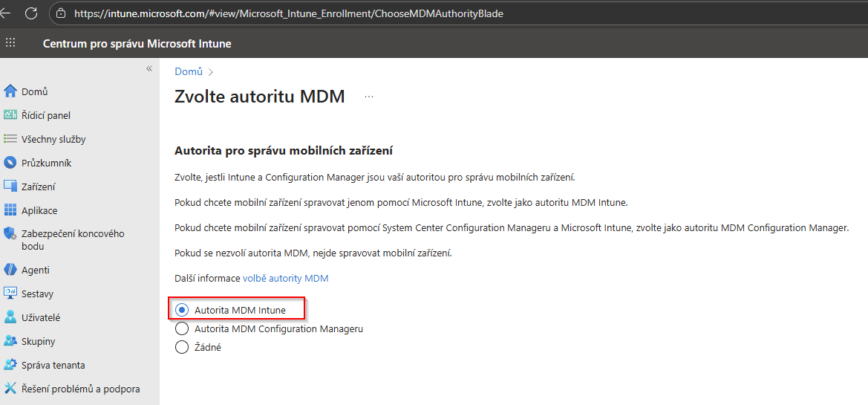The height and width of the screenshot is (405, 868).
Task: Click the Zařízení devices icon
Action: 10,187
